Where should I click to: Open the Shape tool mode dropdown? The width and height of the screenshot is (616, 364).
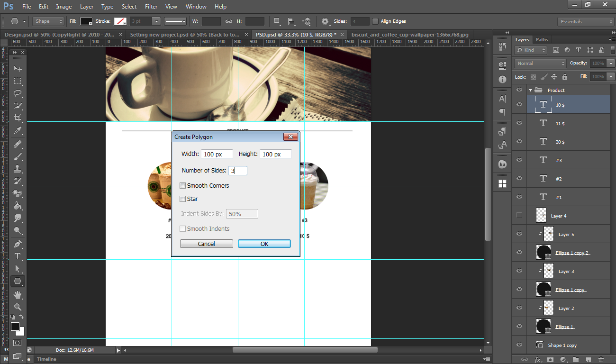point(48,21)
